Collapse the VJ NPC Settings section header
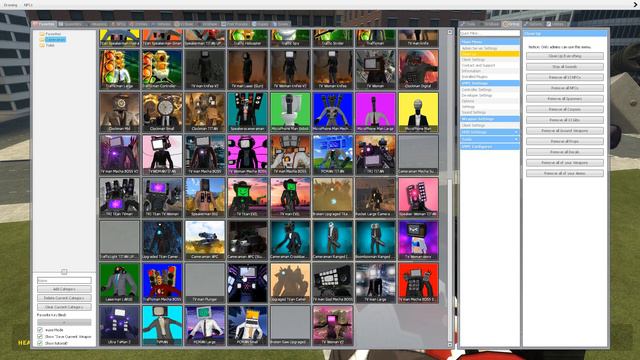 pyautogui.click(x=490, y=83)
